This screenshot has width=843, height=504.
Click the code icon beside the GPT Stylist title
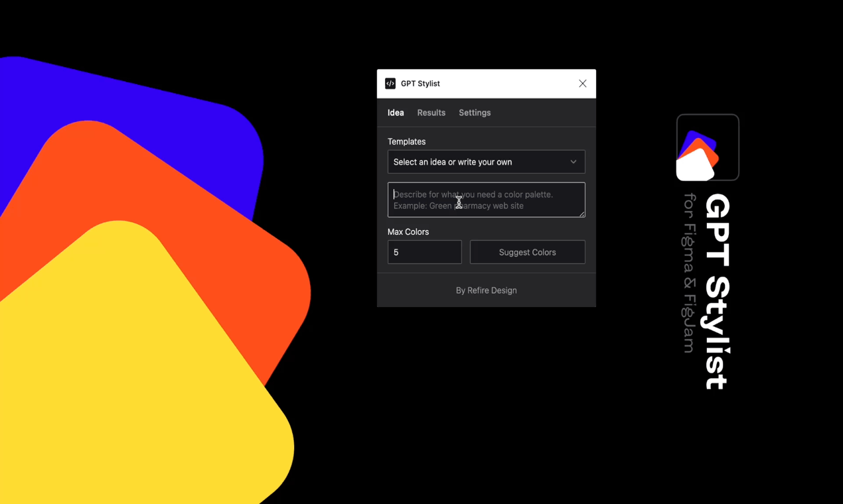[x=390, y=84]
